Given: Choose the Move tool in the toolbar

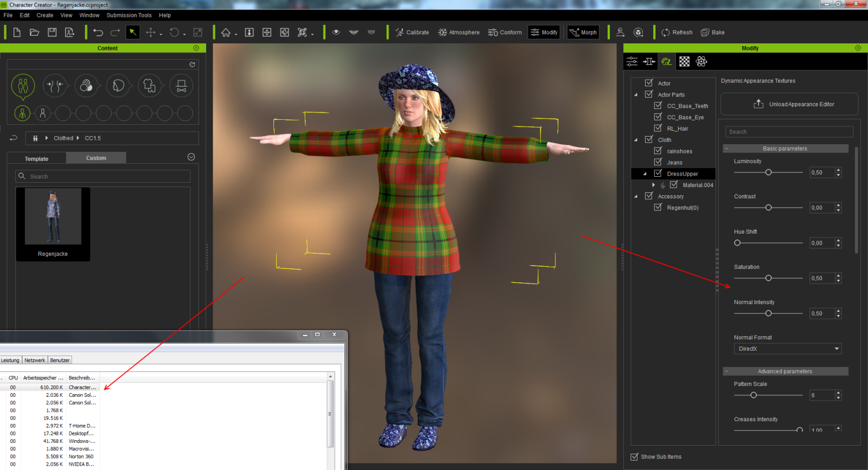Looking at the screenshot, I should pos(151,33).
